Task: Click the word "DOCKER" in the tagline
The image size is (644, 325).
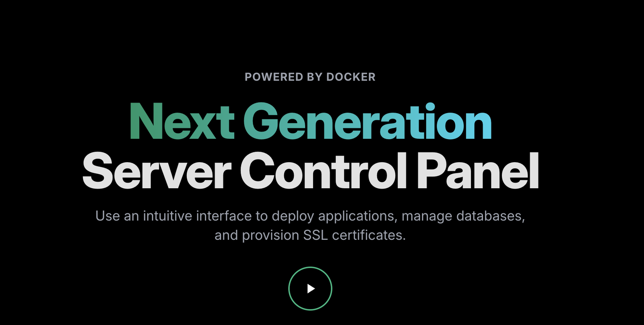Action: (x=351, y=77)
